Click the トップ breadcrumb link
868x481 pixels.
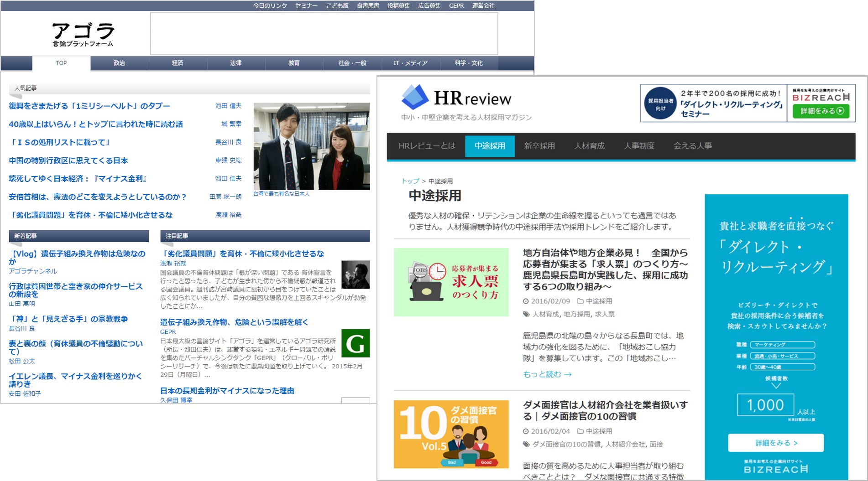click(x=410, y=181)
